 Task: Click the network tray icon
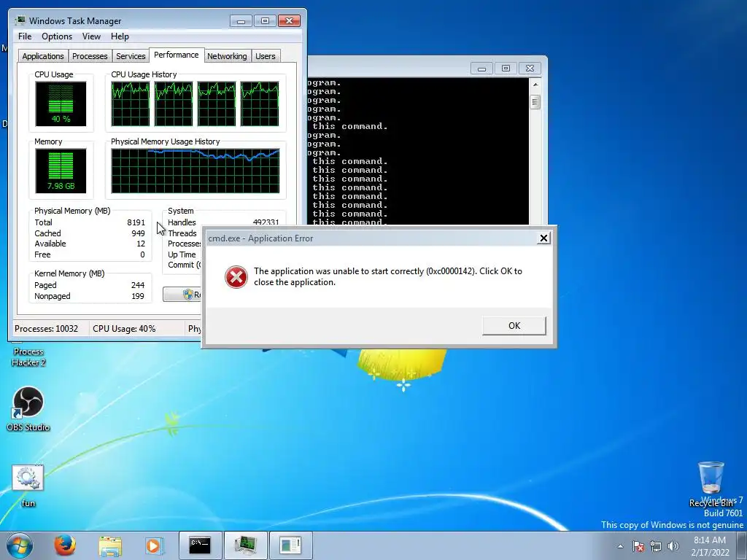(656, 546)
